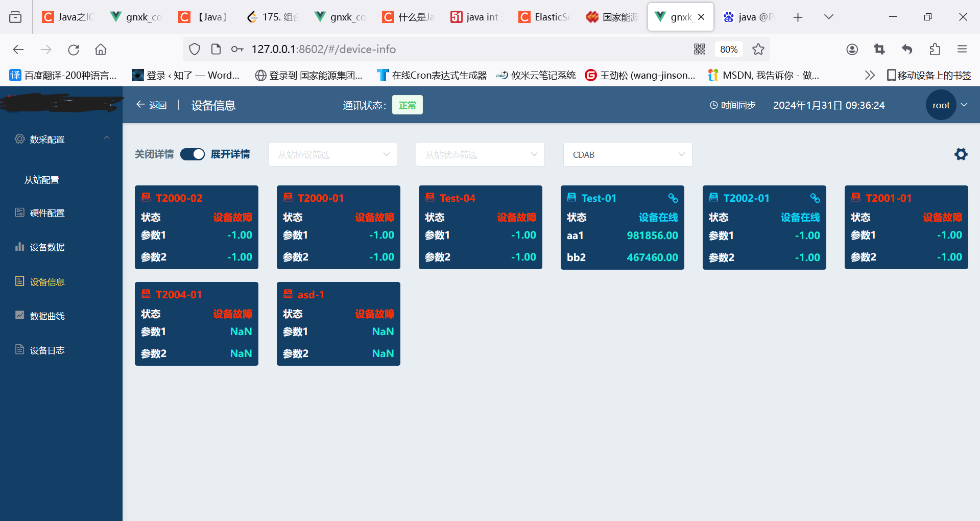
Task: Click the date and time display
Action: (x=829, y=105)
